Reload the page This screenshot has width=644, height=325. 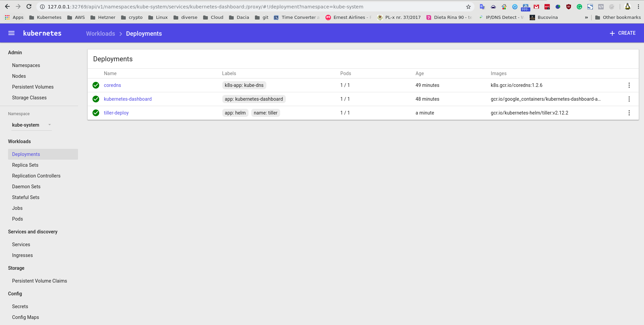(x=29, y=6)
